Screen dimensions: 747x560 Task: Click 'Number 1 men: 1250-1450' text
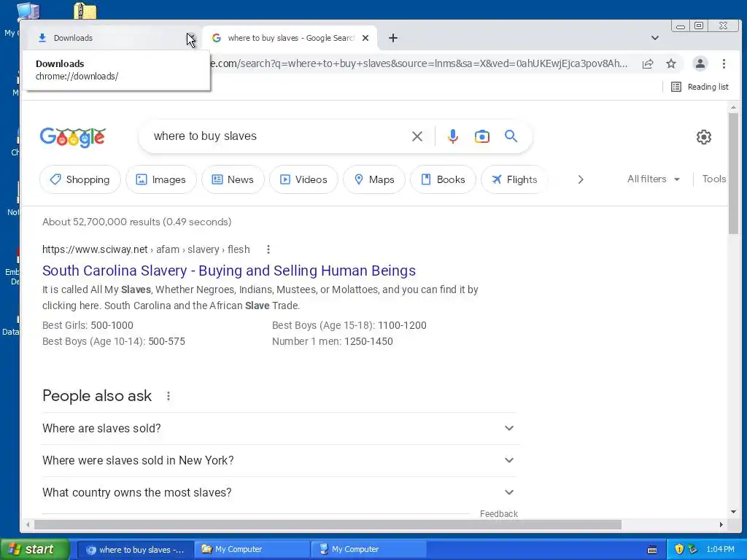point(333,341)
